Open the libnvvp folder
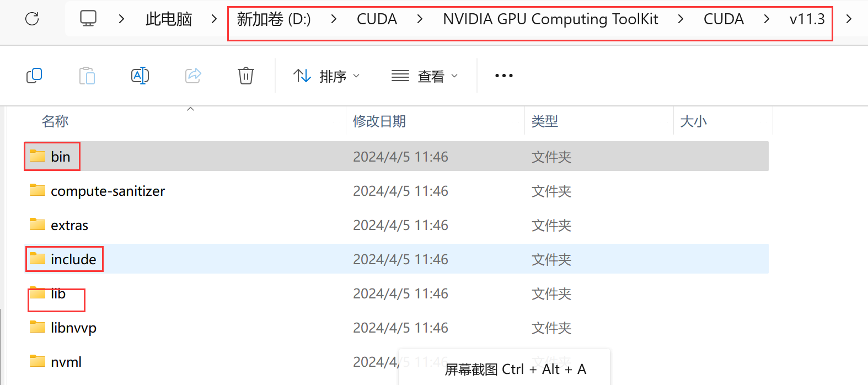Image resolution: width=868 pixels, height=385 pixels. coord(73,328)
